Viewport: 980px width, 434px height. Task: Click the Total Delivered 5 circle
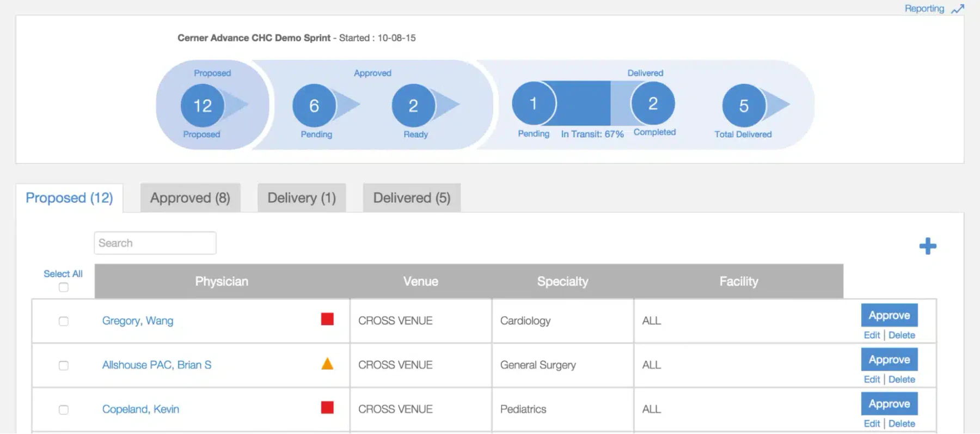(744, 106)
